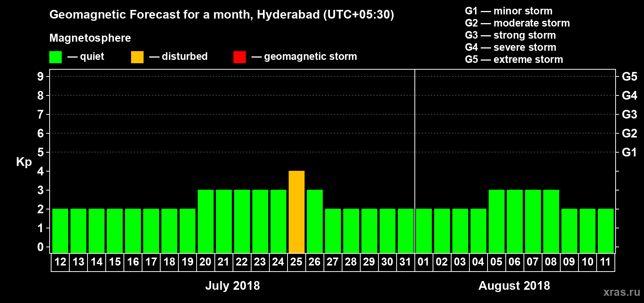Click the 'Magnetosphere' heading

90,38
